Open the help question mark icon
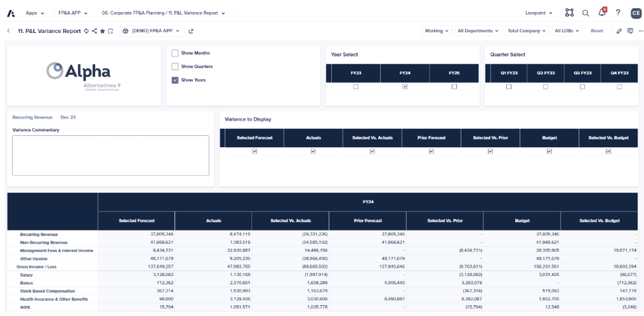Image resolution: width=644 pixels, height=316 pixels. point(618,13)
